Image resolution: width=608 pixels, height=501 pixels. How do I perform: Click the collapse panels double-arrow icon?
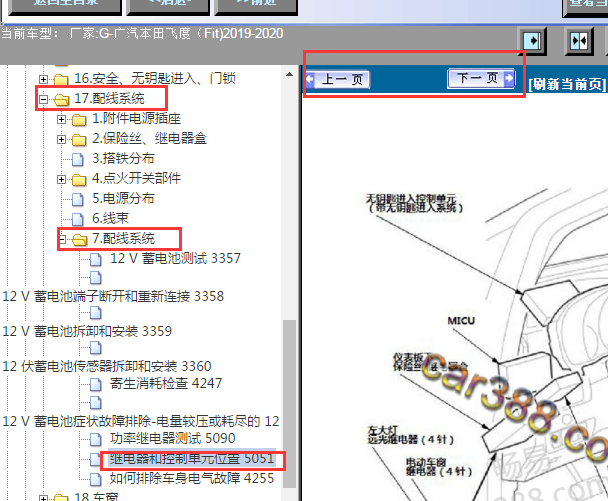(x=579, y=40)
